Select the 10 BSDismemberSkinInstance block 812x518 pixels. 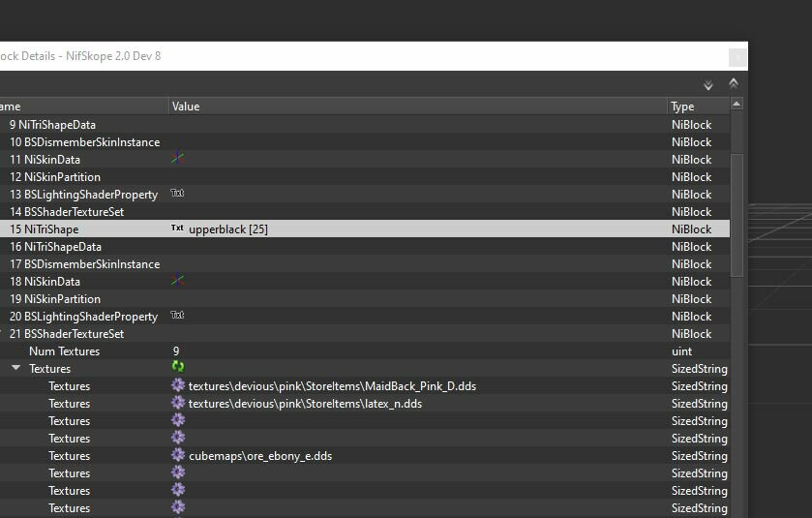tap(365, 142)
